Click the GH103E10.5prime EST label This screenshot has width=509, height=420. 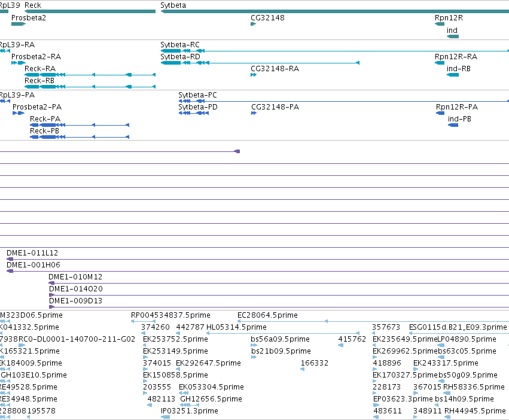(x=33, y=375)
